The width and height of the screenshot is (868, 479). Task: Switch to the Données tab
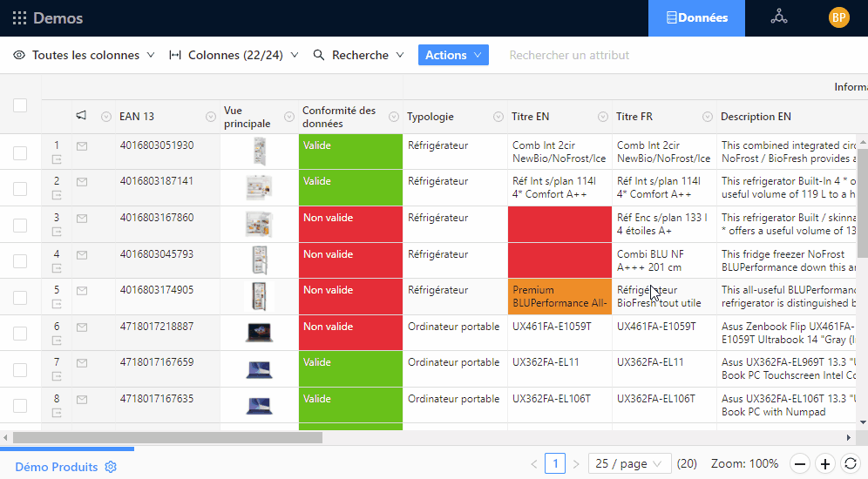696,17
